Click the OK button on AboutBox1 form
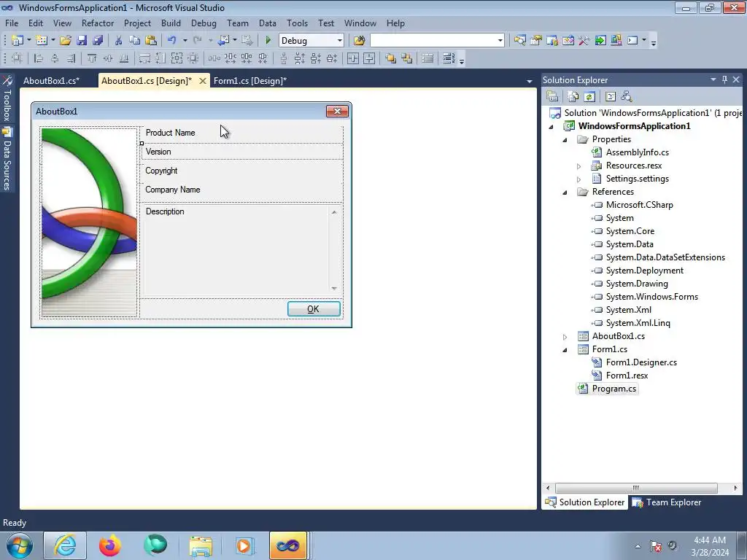Screen dimensions: 747x560 tap(314, 308)
